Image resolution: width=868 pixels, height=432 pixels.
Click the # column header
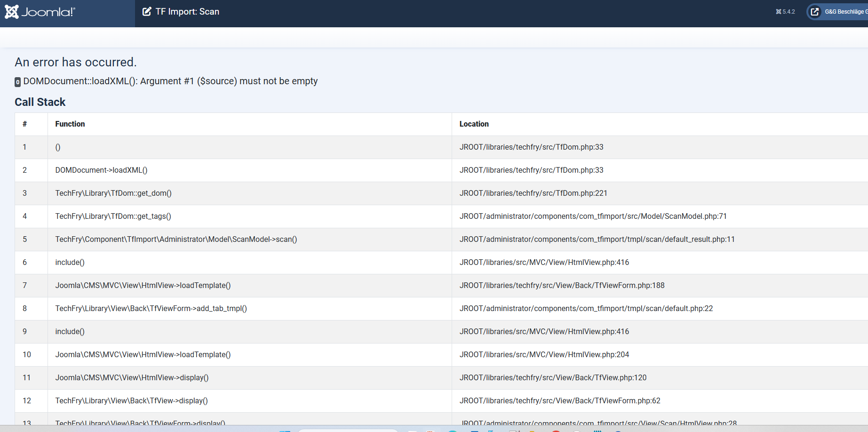24,124
